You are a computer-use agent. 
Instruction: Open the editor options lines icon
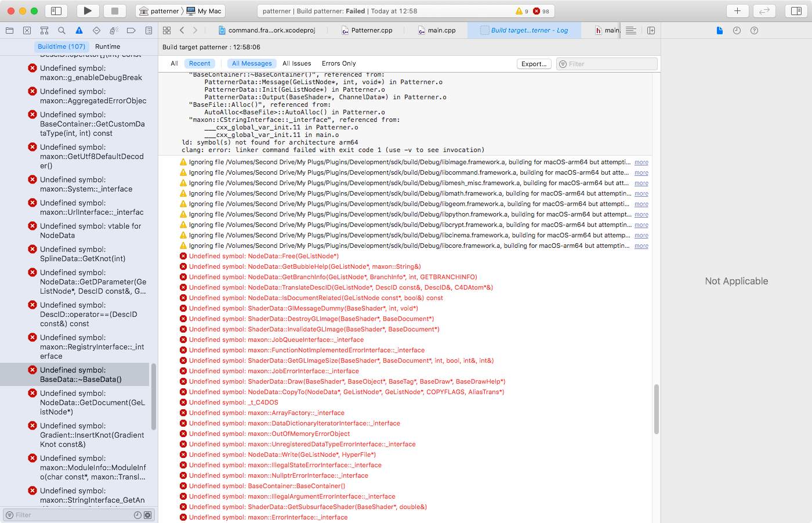[x=631, y=30]
